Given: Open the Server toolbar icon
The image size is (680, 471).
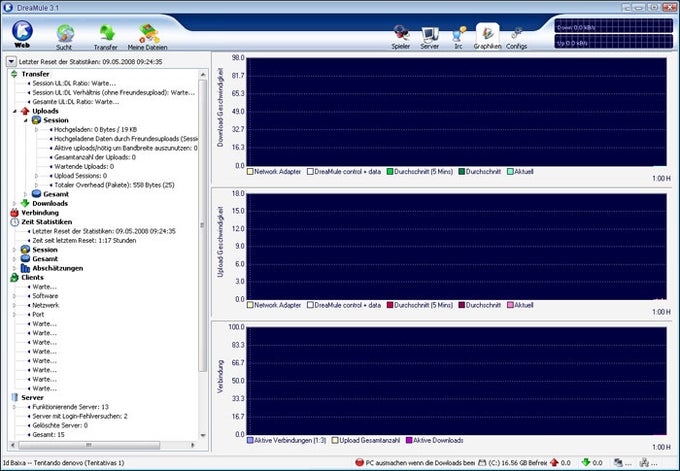Looking at the screenshot, I should point(430,37).
